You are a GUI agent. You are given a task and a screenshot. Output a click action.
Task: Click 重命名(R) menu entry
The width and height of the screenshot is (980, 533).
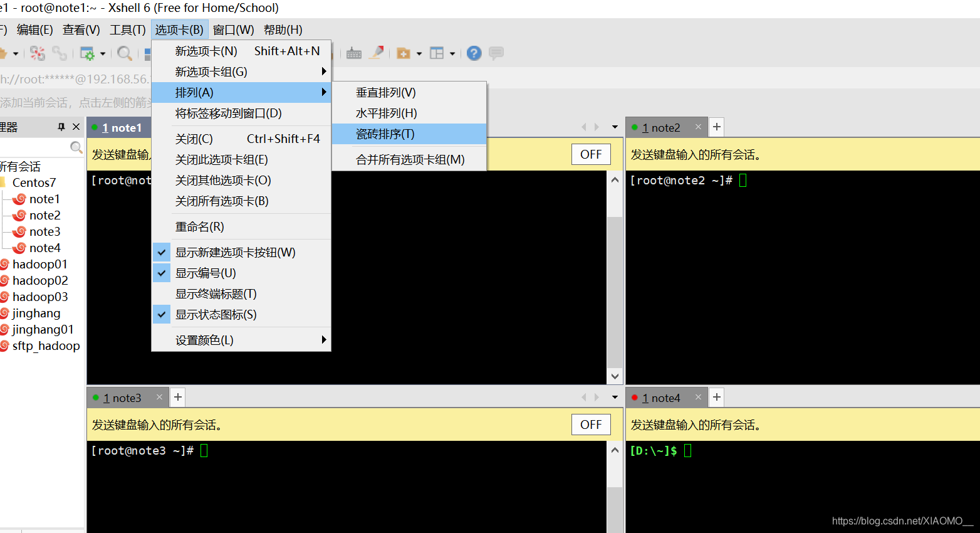tap(241, 226)
